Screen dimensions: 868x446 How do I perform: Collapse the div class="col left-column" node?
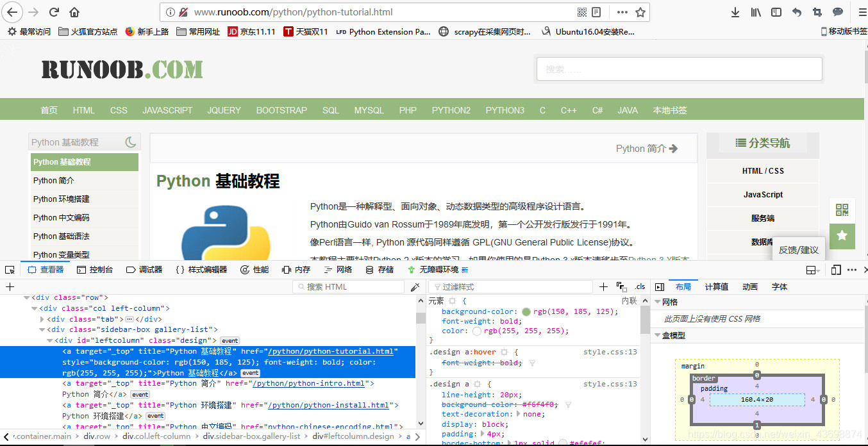tap(35, 308)
